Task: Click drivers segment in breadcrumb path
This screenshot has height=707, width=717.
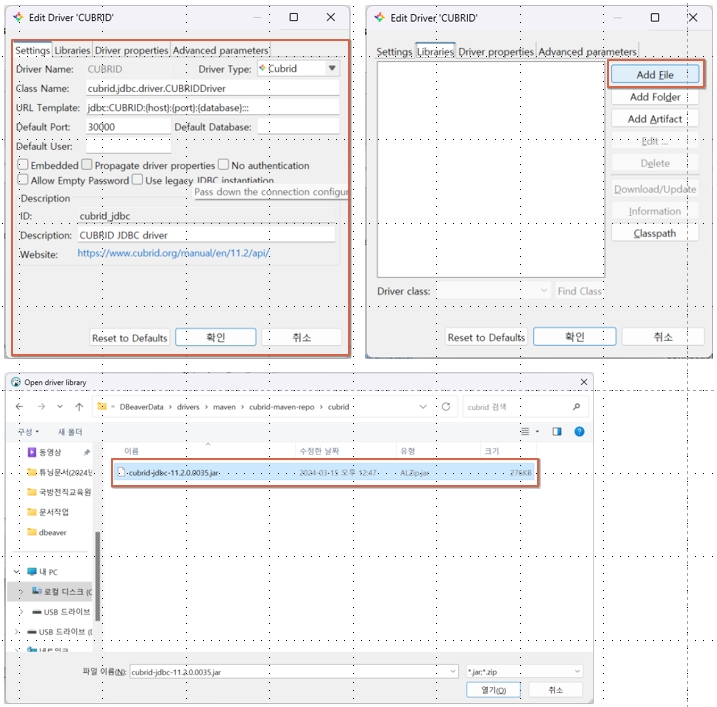Action: [x=188, y=407]
